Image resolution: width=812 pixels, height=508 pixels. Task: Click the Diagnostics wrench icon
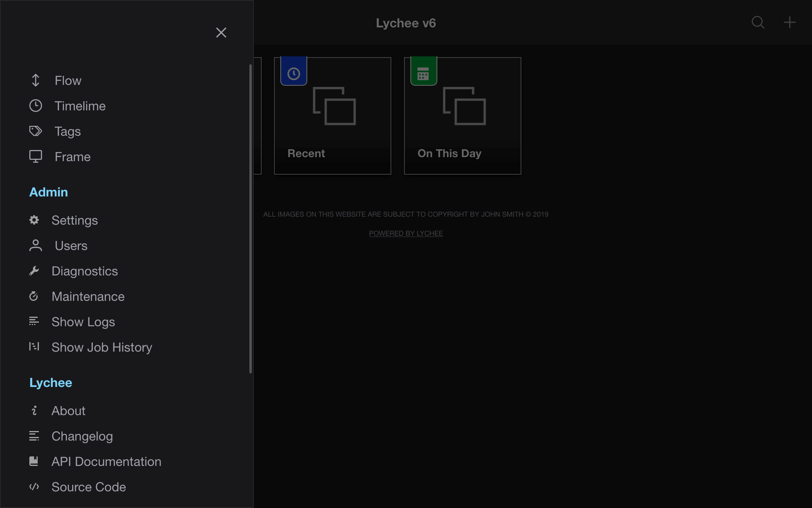[34, 271]
